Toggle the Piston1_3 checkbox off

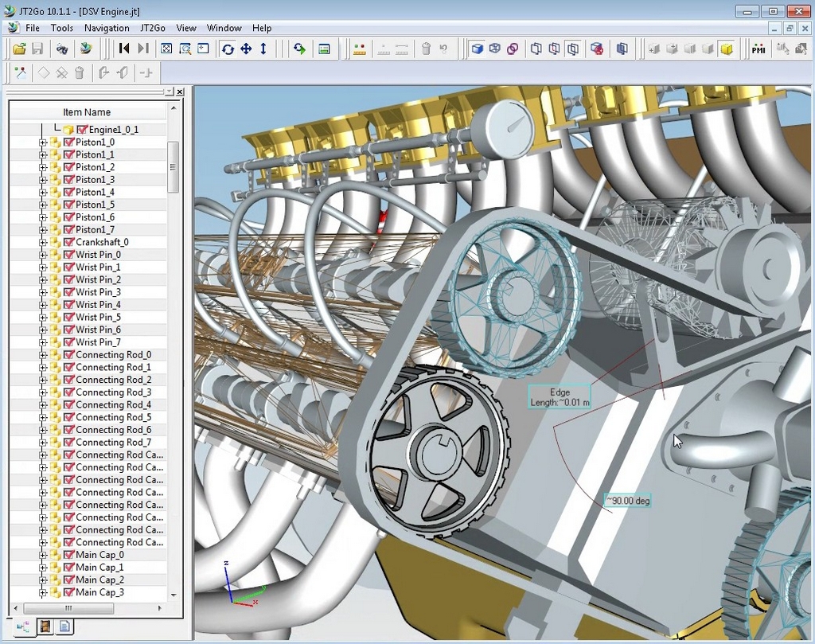(x=68, y=180)
